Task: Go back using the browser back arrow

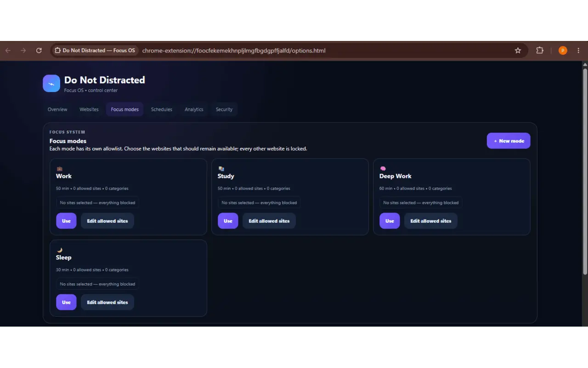Action: coord(8,51)
